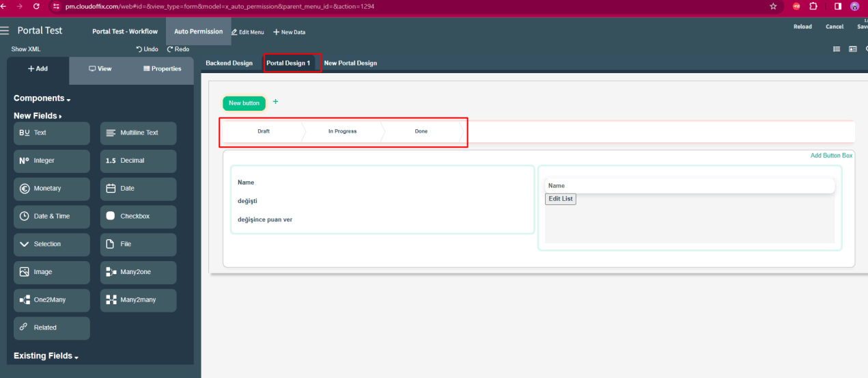
Task: Click the browser back arrow
Action: pyautogui.click(x=4, y=6)
